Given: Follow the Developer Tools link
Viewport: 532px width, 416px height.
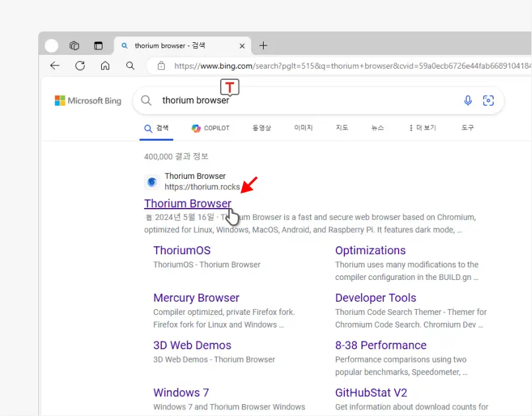Looking at the screenshot, I should [375, 298].
